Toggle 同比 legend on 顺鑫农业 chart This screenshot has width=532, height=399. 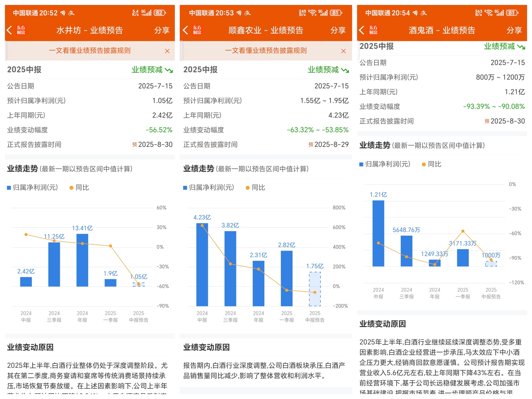click(255, 188)
